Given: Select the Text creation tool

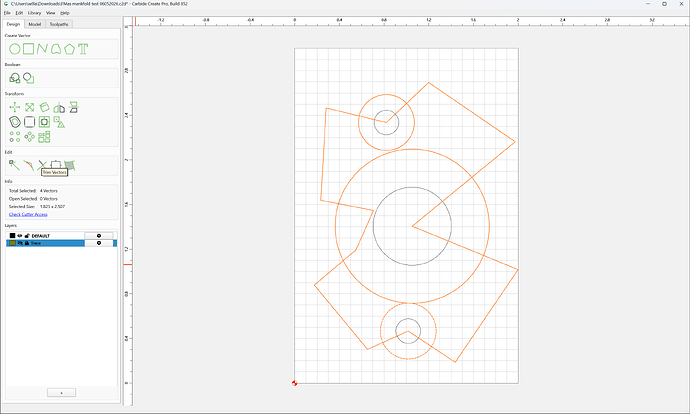Looking at the screenshot, I should (x=83, y=49).
